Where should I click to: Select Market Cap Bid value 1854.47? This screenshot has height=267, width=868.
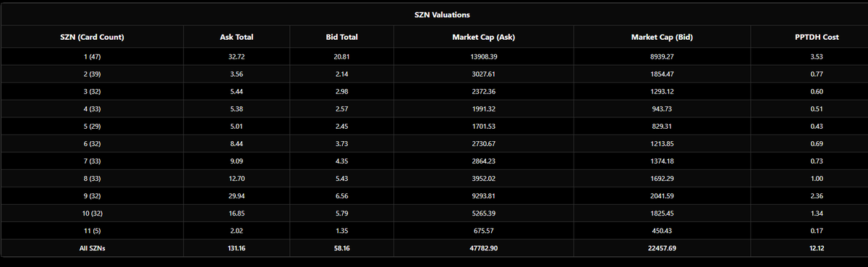point(662,74)
